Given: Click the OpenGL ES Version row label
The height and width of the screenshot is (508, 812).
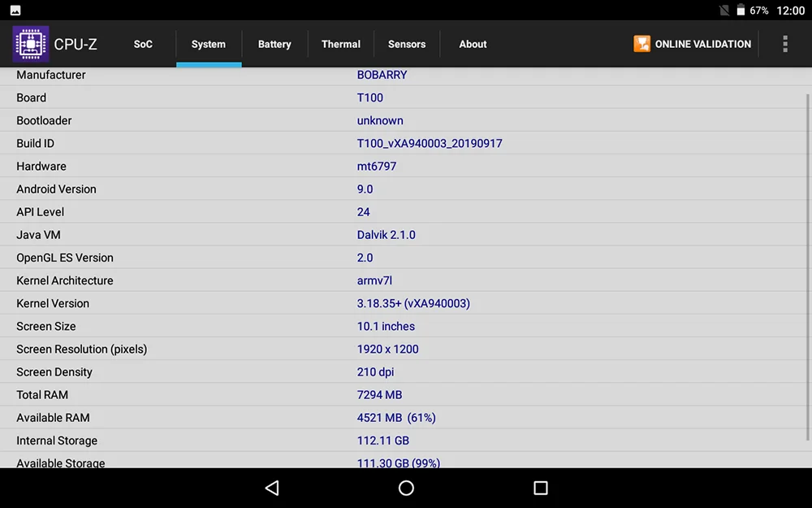Looking at the screenshot, I should (64, 258).
